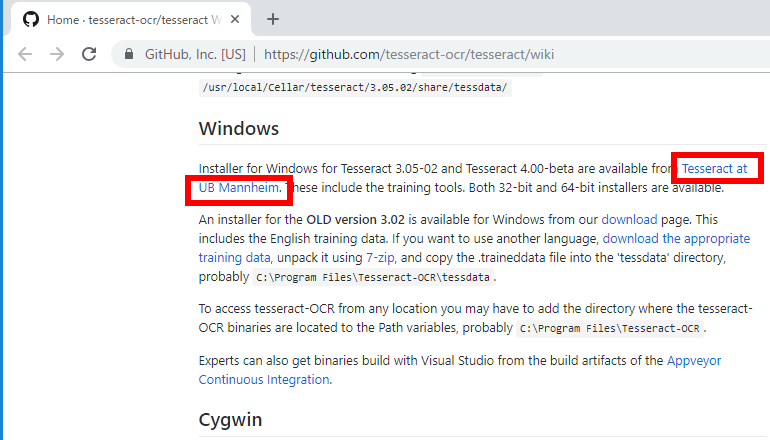The image size is (770, 440).
Task: Open the 7-zip link
Action: coord(380,258)
